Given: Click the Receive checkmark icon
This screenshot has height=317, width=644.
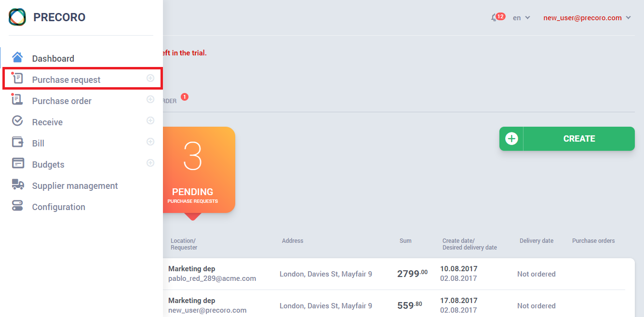Looking at the screenshot, I should point(17,121).
